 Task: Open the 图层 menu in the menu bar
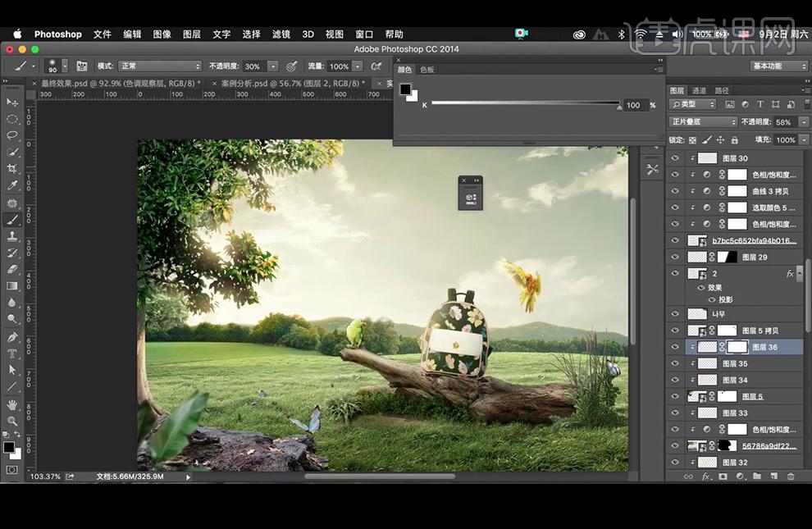[192, 34]
